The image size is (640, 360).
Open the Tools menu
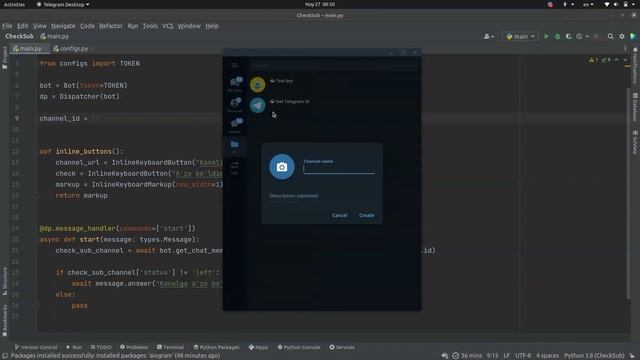click(x=150, y=26)
